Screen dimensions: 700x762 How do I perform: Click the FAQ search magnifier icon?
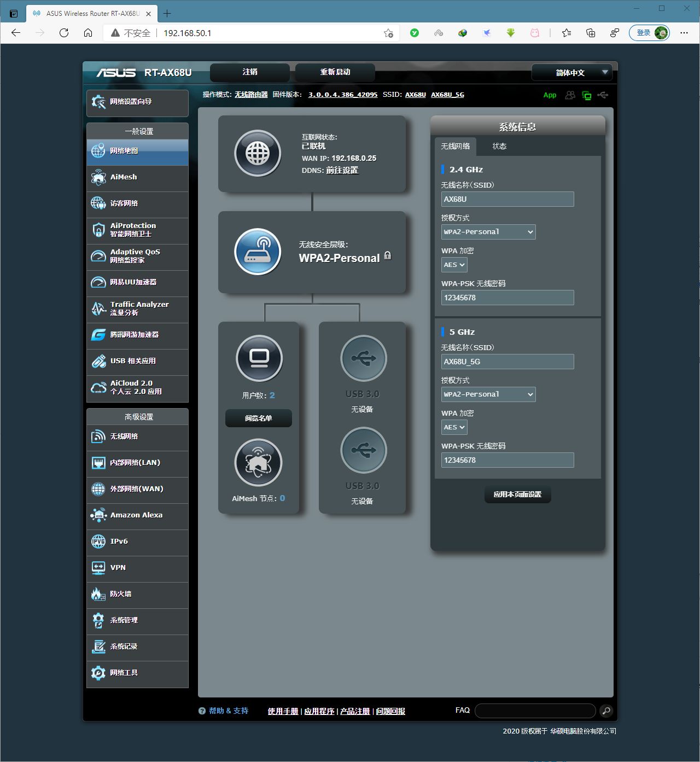(605, 711)
